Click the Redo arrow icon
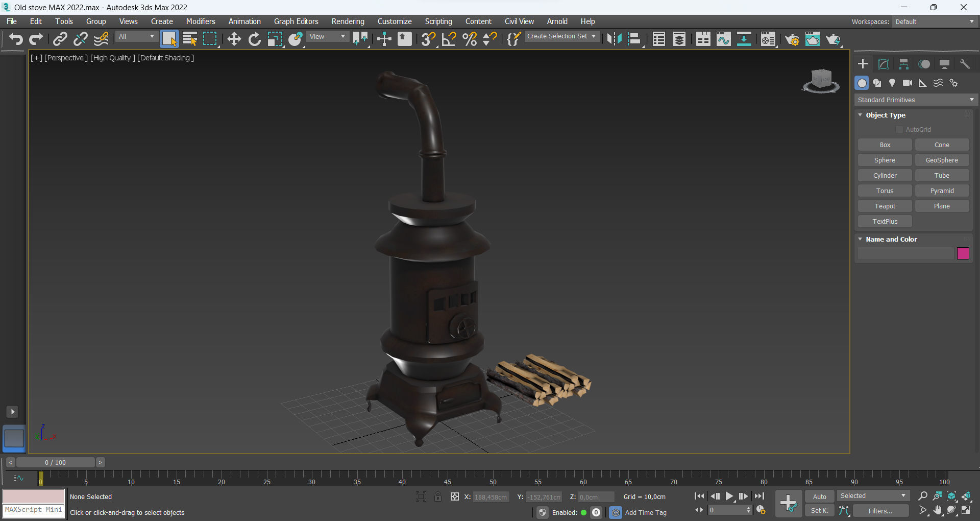This screenshot has width=980, height=521. pos(36,39)
